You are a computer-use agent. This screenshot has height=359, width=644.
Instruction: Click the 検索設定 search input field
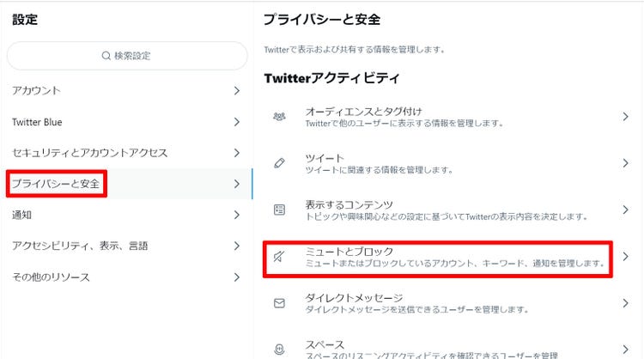pyautogui.click(x=127, y=56)
